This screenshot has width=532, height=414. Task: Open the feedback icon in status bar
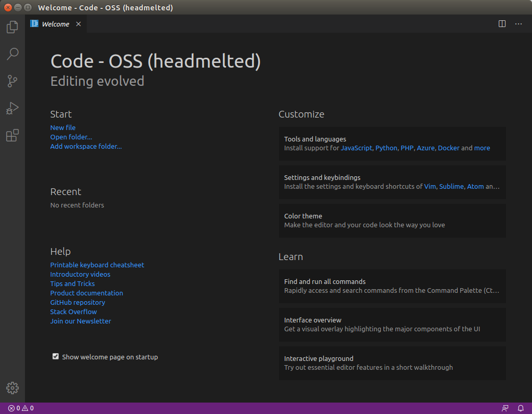505,408
